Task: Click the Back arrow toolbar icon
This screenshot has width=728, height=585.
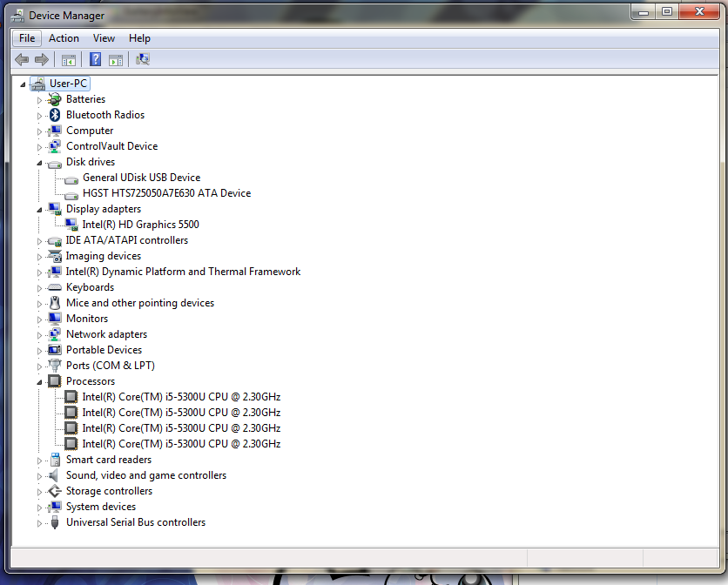Action: 22,59
